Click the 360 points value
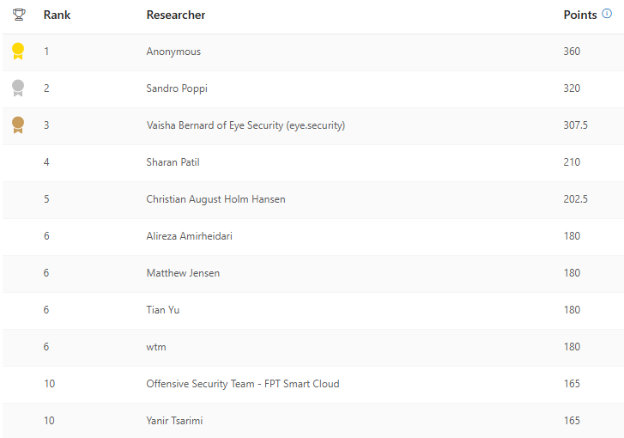Image resolution: width=624 pixels, height=438 pixels. tap(572, 51)
